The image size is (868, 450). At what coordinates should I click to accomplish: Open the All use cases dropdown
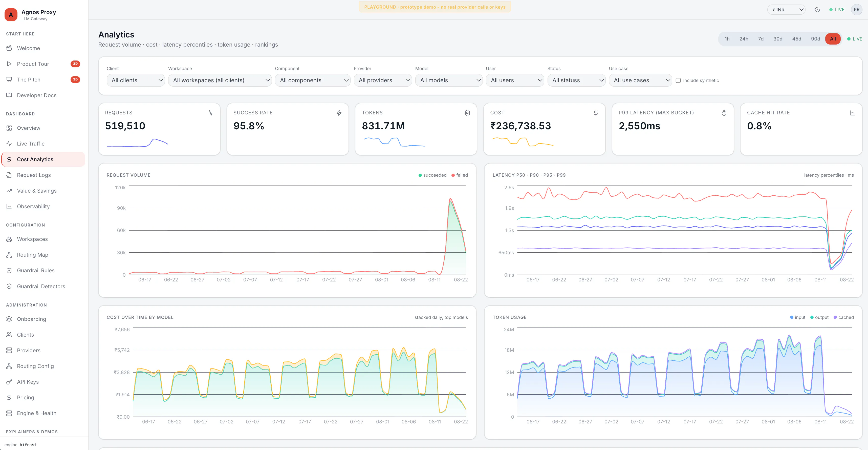point(640,80)
